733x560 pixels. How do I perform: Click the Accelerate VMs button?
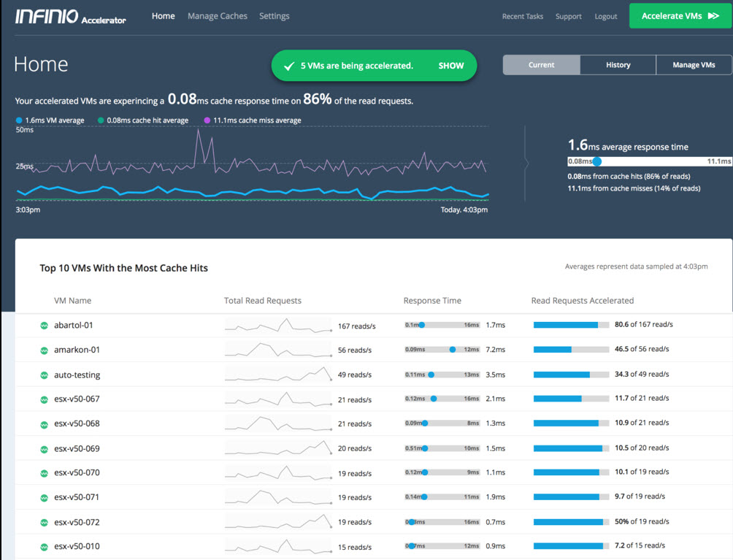click(x=680, y=16)
